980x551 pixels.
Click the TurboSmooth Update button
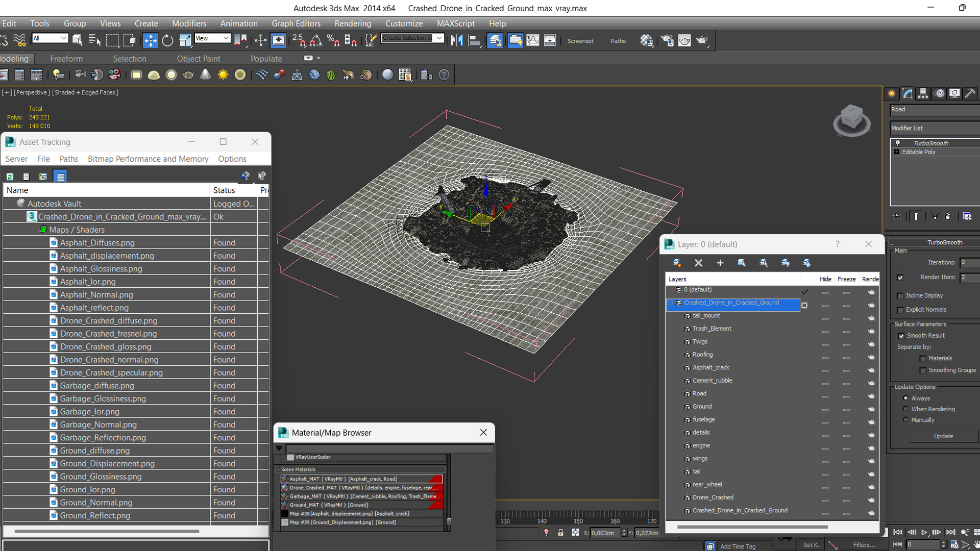pyautogui.click(x=943, y=436)
